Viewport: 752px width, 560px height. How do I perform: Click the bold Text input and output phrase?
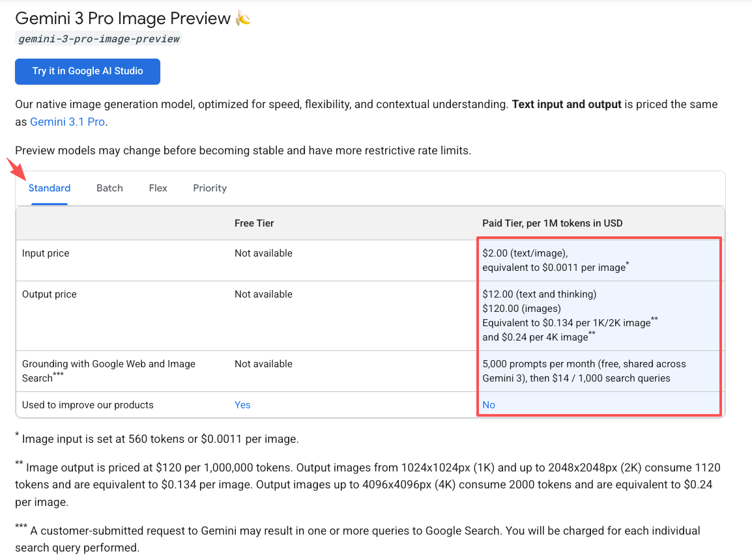566,104
